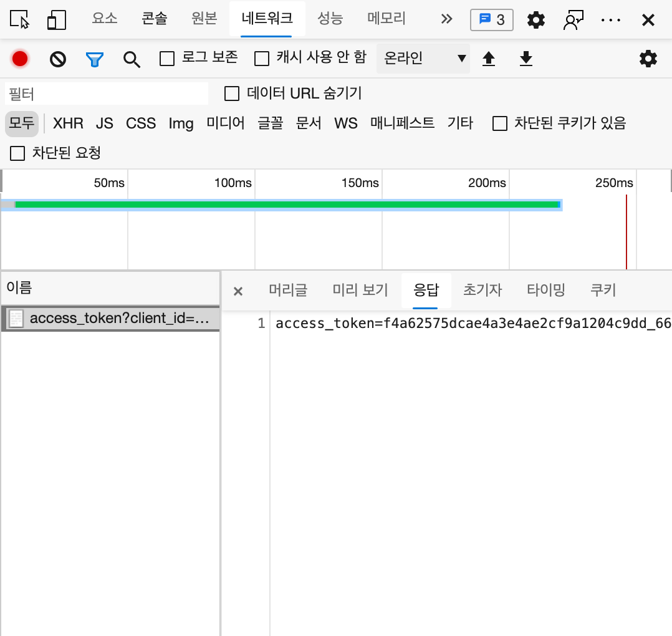Click the 200ms timeline ruler label
Image resolution: width=672 pixels, height=636 pixels.
pyautogui.click(x=487, y=183)
